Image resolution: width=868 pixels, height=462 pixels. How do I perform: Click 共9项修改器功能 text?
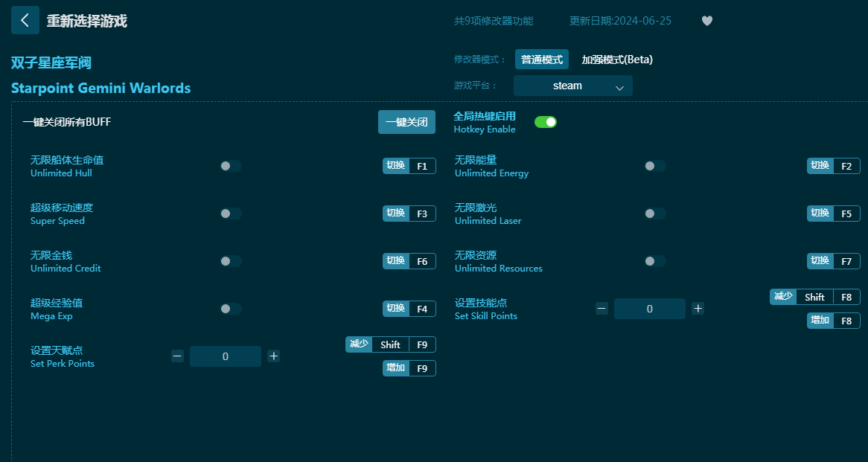494,21
